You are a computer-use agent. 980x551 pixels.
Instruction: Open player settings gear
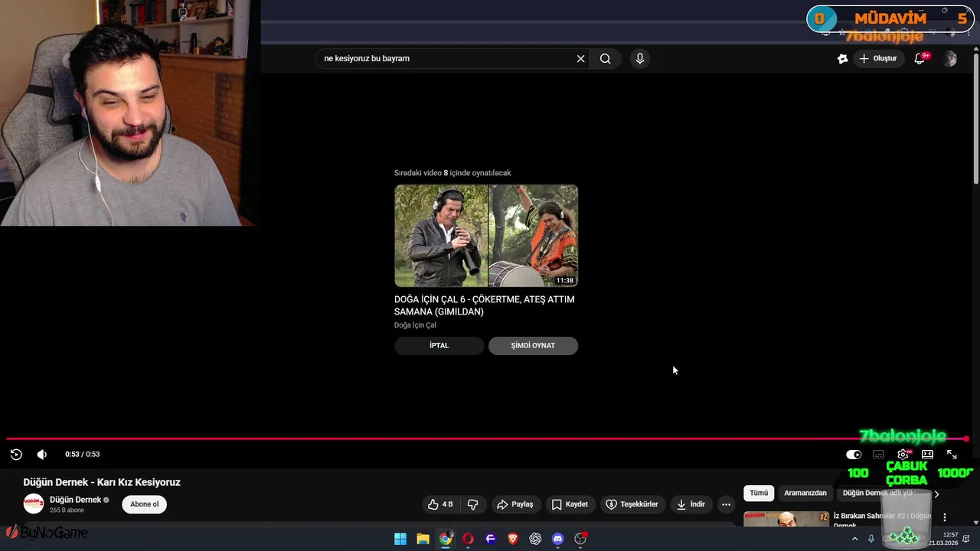coord(903,454)
